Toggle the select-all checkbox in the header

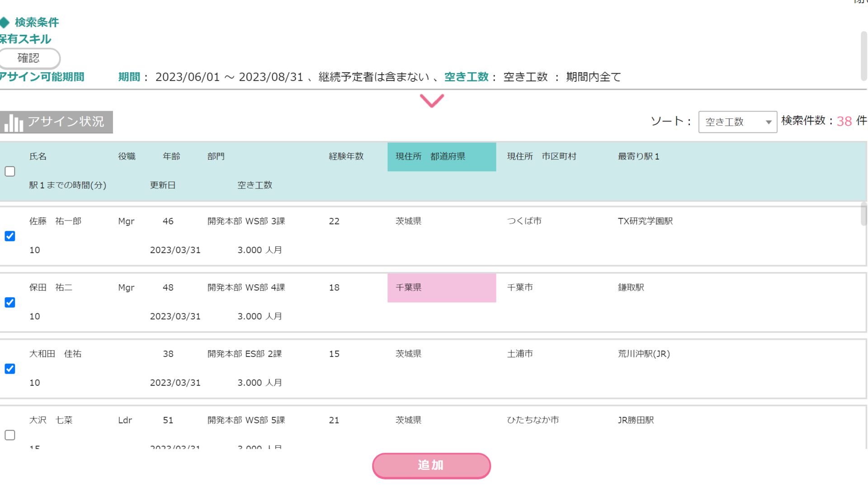10,171
